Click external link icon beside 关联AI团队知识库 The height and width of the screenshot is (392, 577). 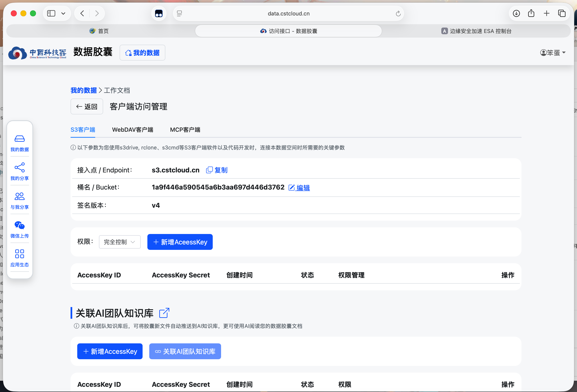click(x=164, y=313)
